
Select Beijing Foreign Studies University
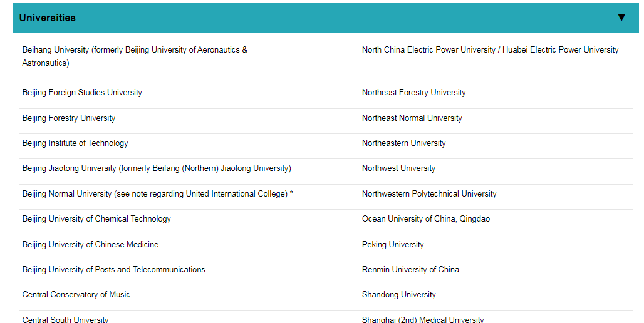click(82, 93)
